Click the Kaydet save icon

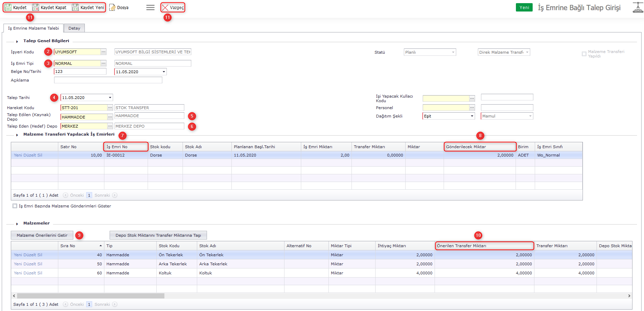(x=8, y=7)
